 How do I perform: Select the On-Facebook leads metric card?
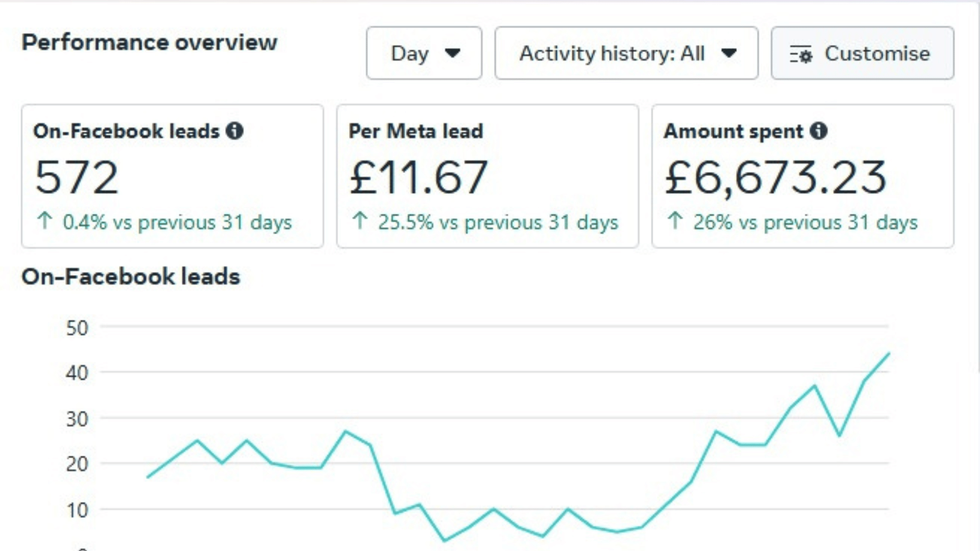point(172,176)
